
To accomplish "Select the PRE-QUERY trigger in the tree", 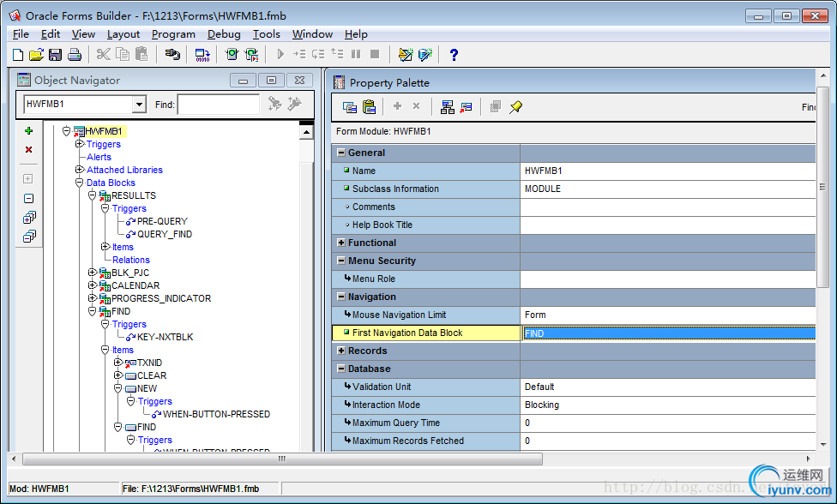I will click(162, 221).
